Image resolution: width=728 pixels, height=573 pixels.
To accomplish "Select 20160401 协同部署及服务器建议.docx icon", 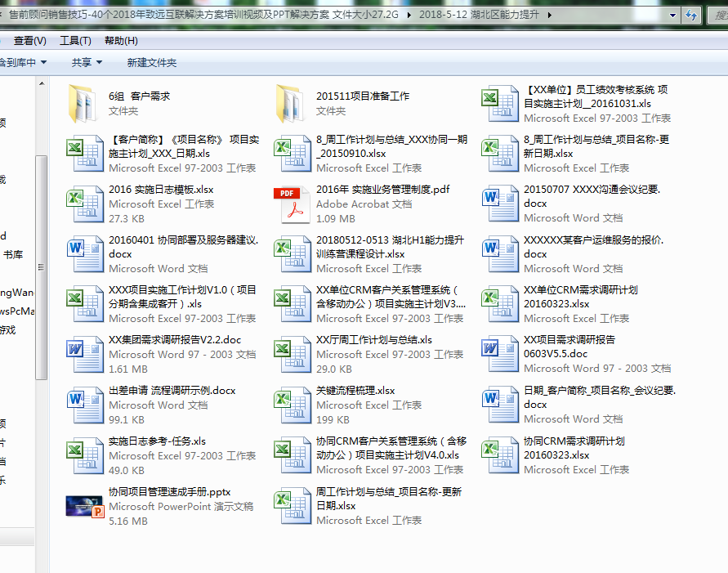I will point(85,254).
